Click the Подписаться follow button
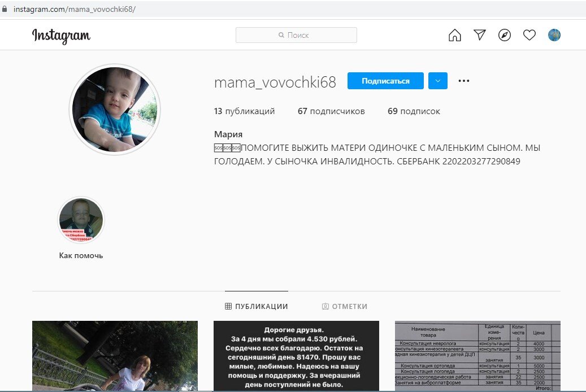The height and width of the screenshot is (392, 586). point(385,81)
